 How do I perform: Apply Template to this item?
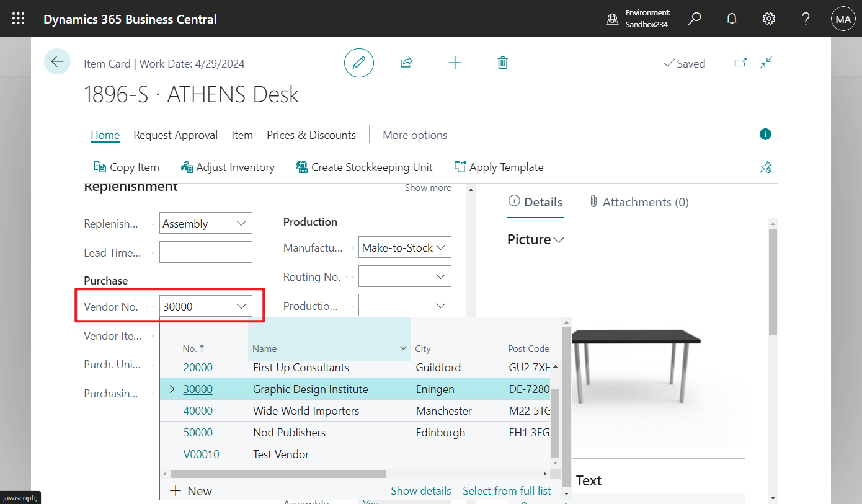(499, 167)
